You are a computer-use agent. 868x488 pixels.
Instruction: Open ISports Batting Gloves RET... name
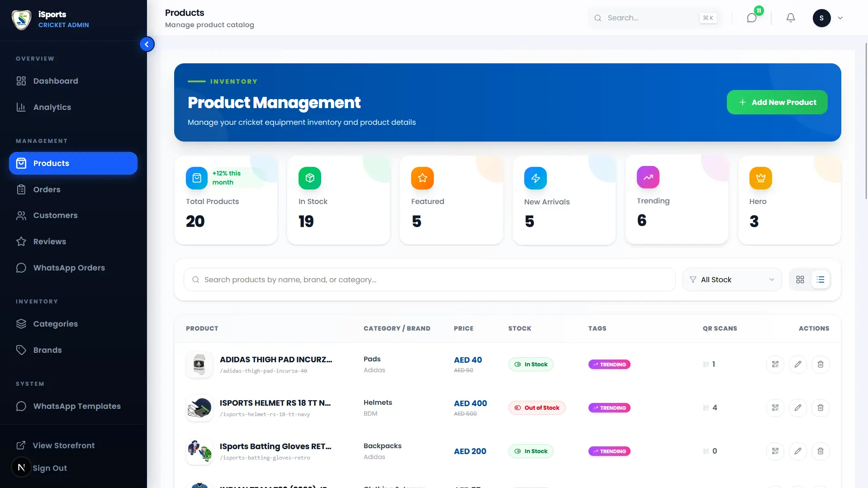(275, 446)
